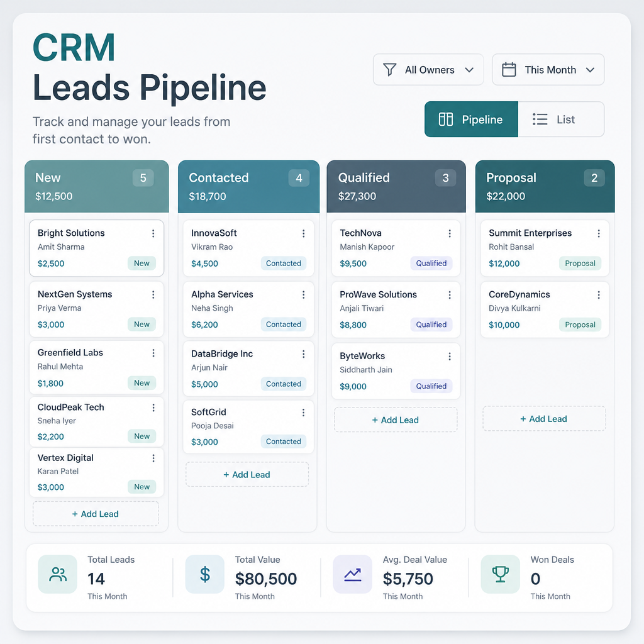This screenshot has width=644, height=644.
Task: Expand the This Month date dropdown
Action: [x=548, y=69]
